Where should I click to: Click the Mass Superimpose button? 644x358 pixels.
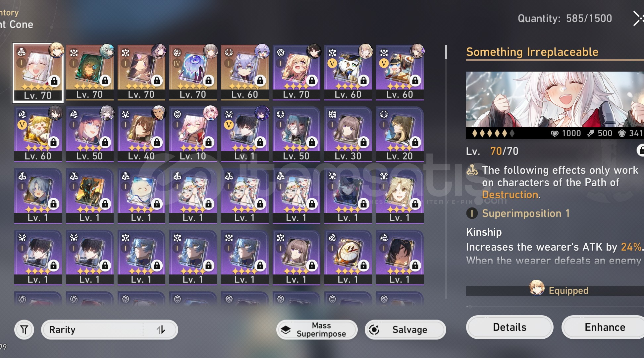point(317,330)
